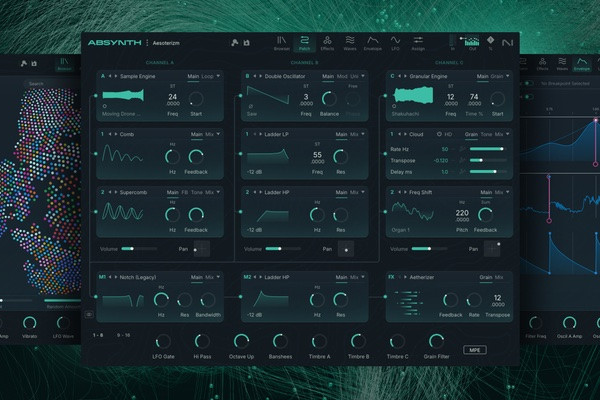This screenshot has height=400, width=600.
Task: Open Ladder LP module dropdown arrow
Action: coord(363,134)
